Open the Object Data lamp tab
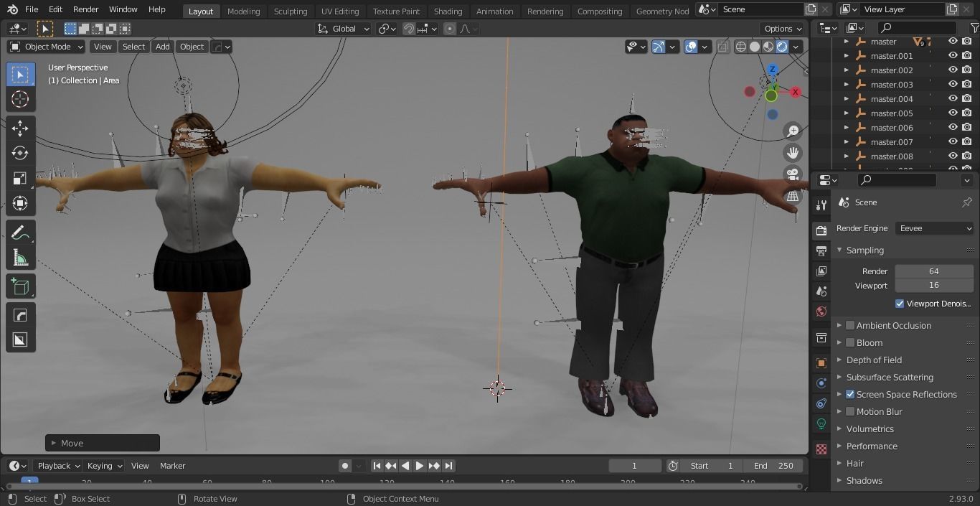The height and width of the screenshot is (506, 980). (x=821, y=424)
